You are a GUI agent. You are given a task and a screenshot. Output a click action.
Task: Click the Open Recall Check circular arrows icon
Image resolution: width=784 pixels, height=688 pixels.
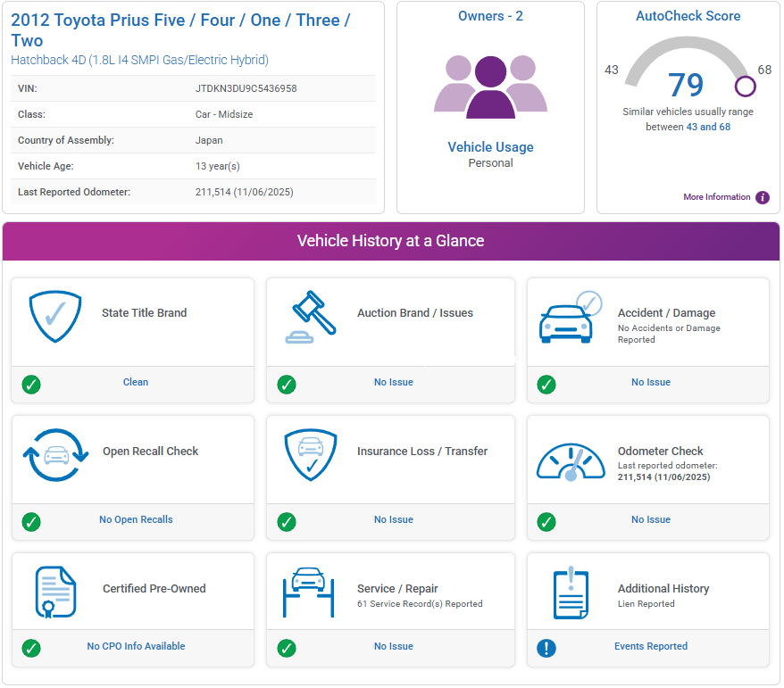pyautogui.click(x=55, y=454)
